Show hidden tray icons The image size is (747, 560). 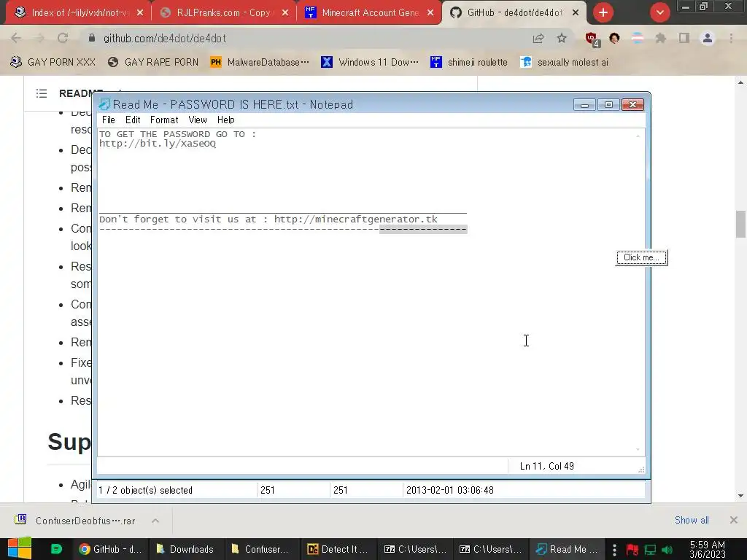coord(614,550)
